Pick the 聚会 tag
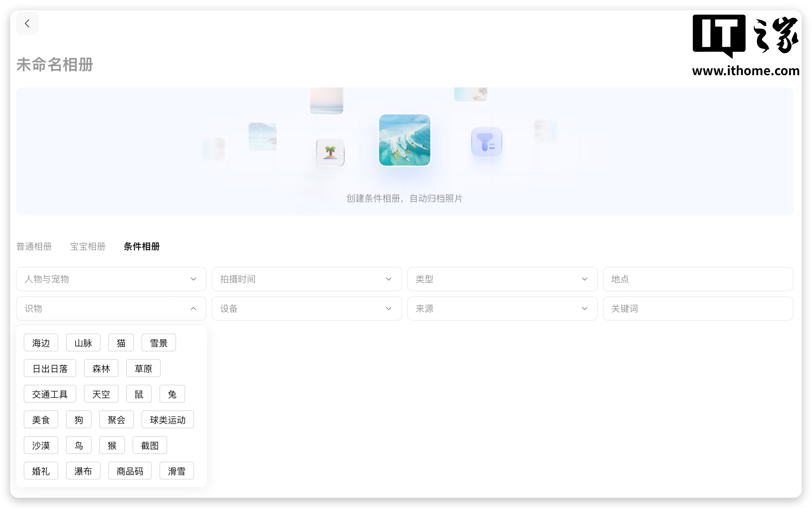 [117, 419]
